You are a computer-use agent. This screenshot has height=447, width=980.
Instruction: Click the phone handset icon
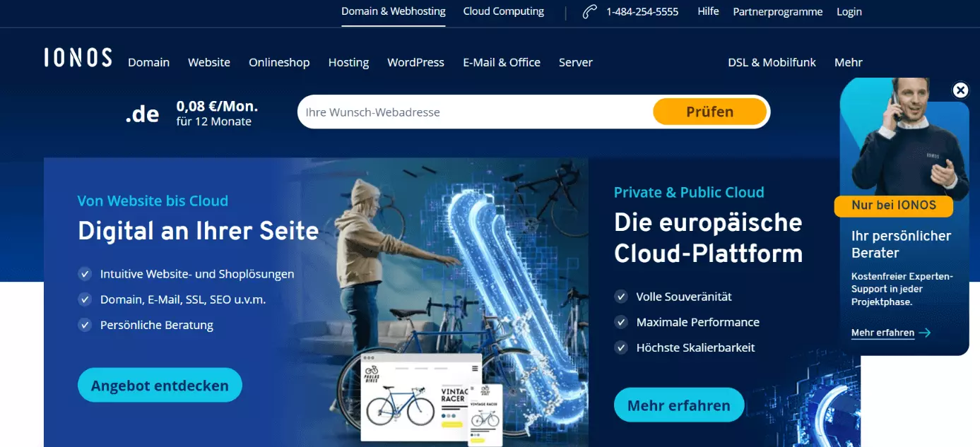click(589, 12)
